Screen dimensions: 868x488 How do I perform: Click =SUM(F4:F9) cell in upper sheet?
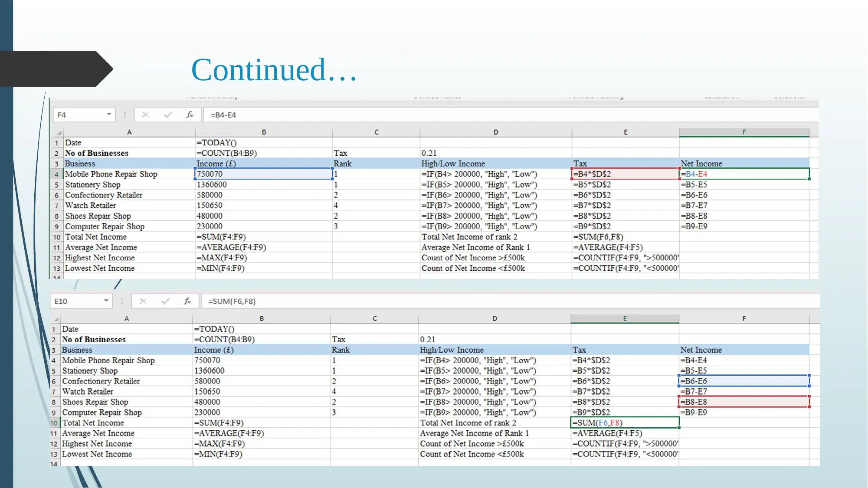click(264, 237)
